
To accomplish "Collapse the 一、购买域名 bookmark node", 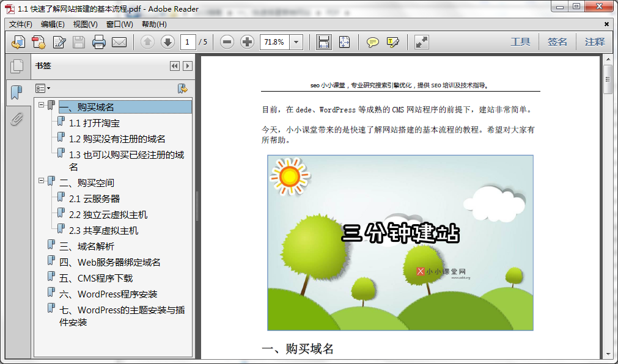I will [42, 104].
